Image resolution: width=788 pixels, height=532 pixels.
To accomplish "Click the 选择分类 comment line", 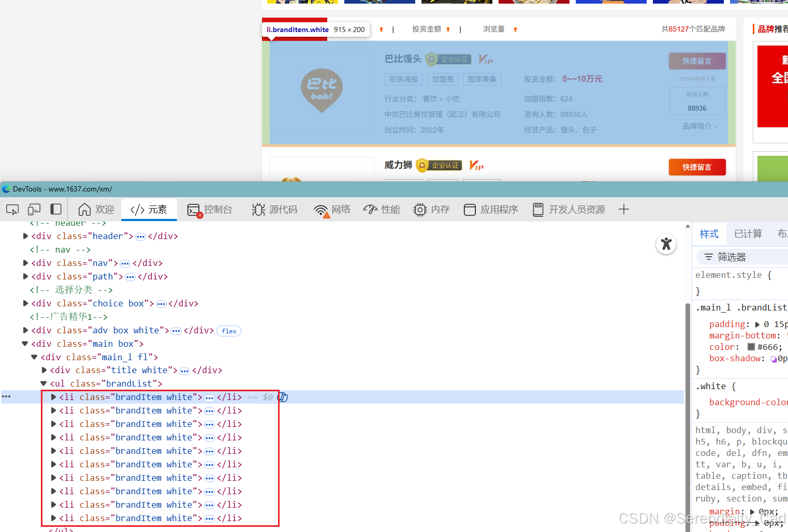I will click(71, 290).
